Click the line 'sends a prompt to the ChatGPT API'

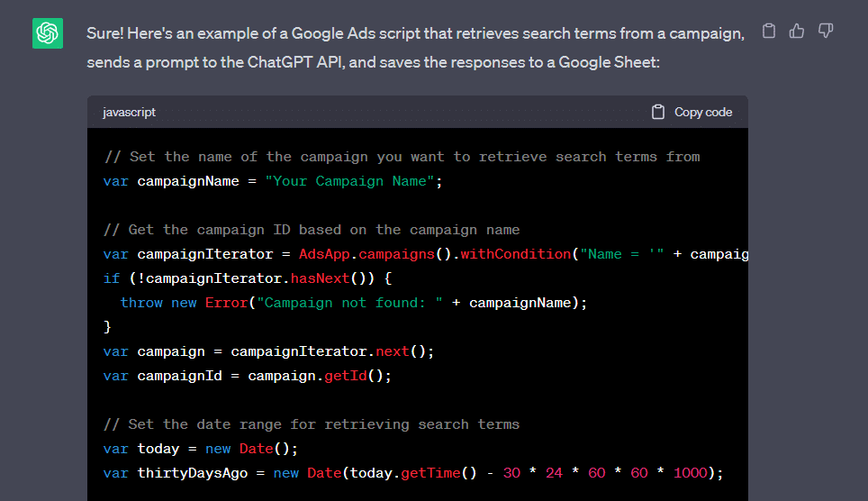click(x=373, y=62)
